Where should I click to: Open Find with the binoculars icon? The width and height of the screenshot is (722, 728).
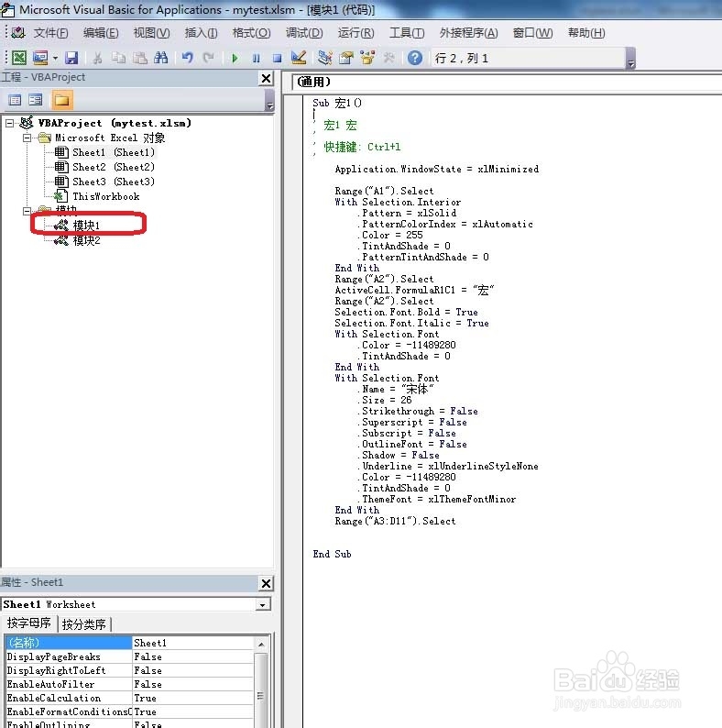point(160,58)
